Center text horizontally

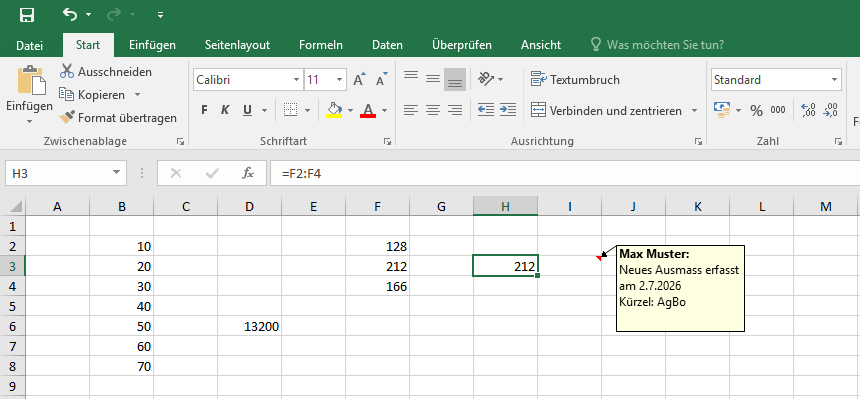coord(433,110)
